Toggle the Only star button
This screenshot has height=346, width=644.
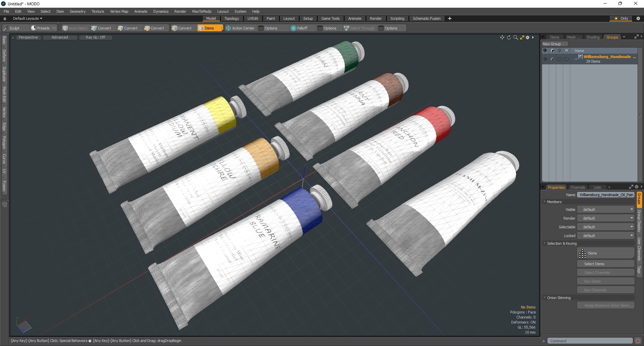coord(621,18)
